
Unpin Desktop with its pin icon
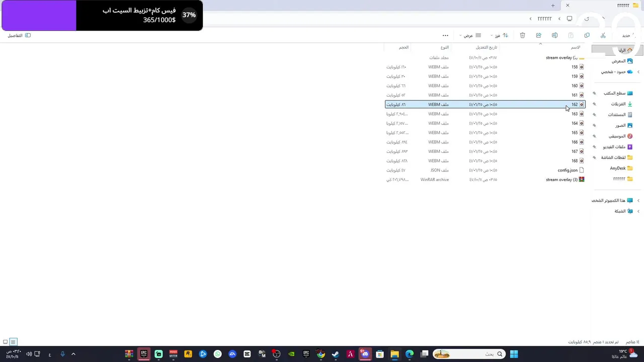[594, 93]
